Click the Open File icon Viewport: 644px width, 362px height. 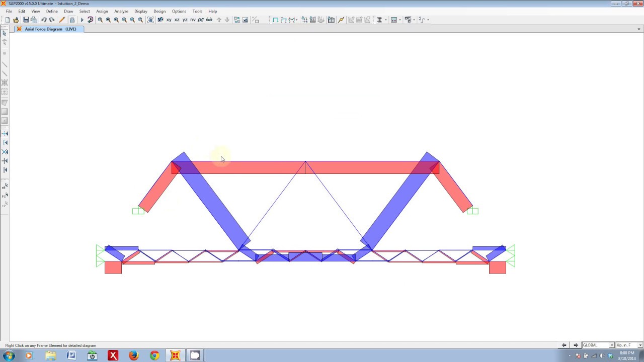[16, 20]
